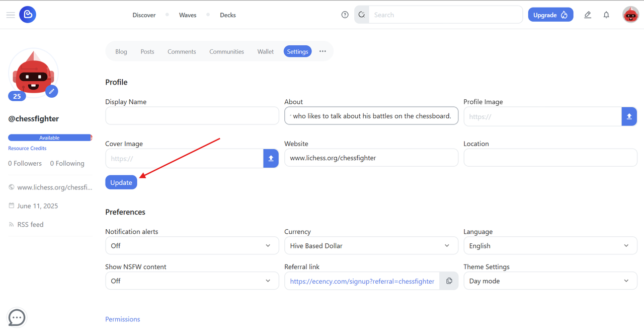
Task: Copy the referral link with copy icon
Action: point(449,281)
